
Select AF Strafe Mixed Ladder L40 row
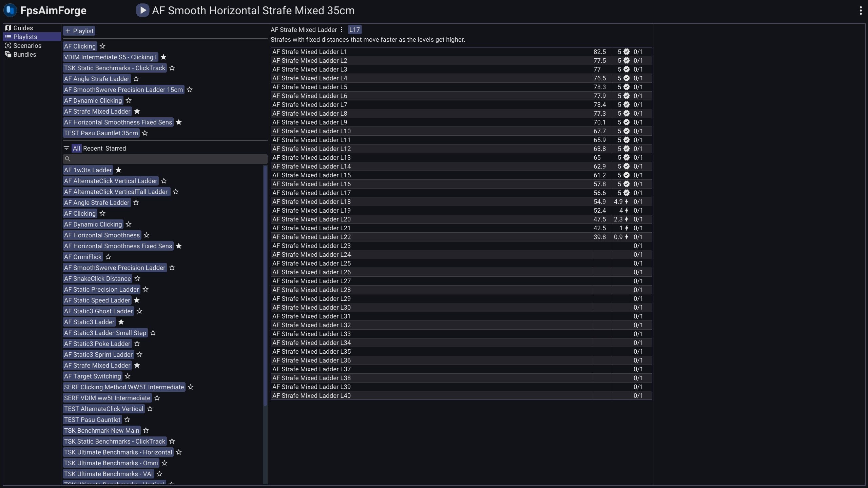[x=461, y=395]
